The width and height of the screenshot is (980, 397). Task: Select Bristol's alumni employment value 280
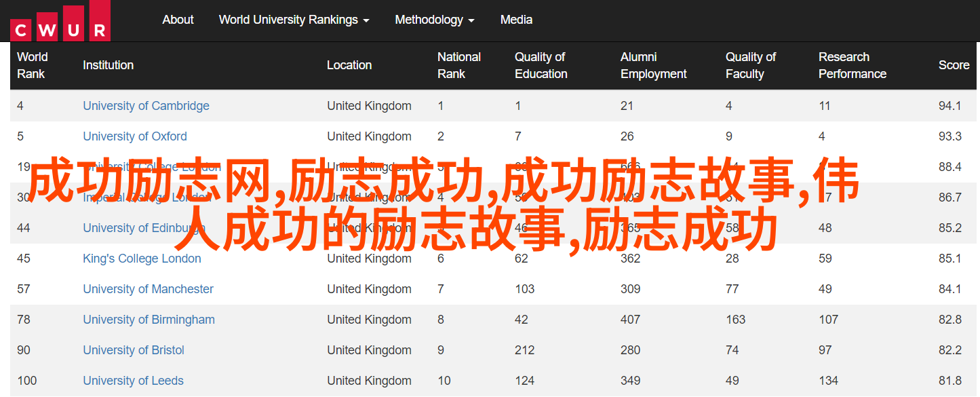point(630,350)
